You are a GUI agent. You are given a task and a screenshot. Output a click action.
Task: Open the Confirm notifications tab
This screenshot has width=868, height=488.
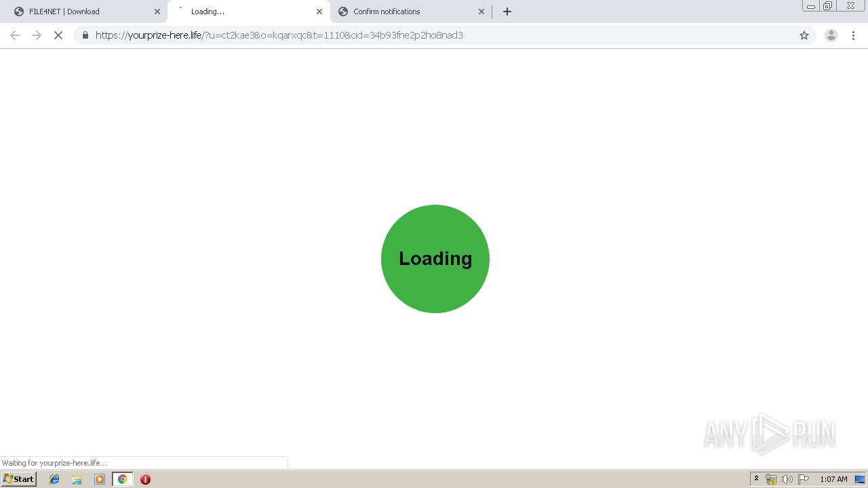click(410, 12)
